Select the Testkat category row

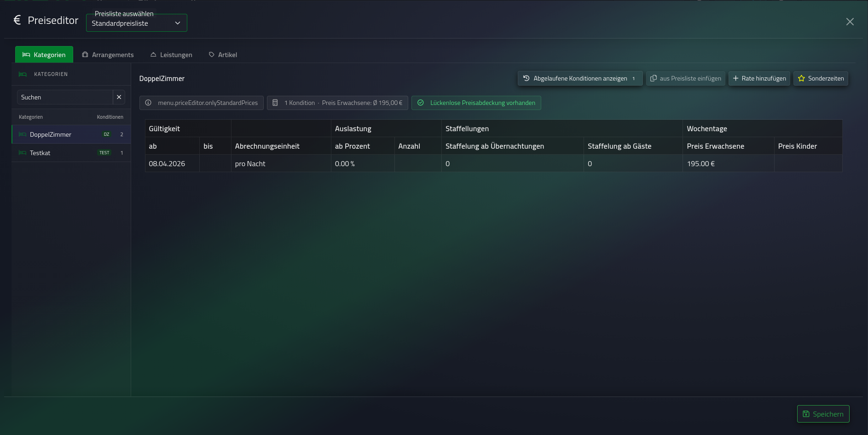coord(71,153)
